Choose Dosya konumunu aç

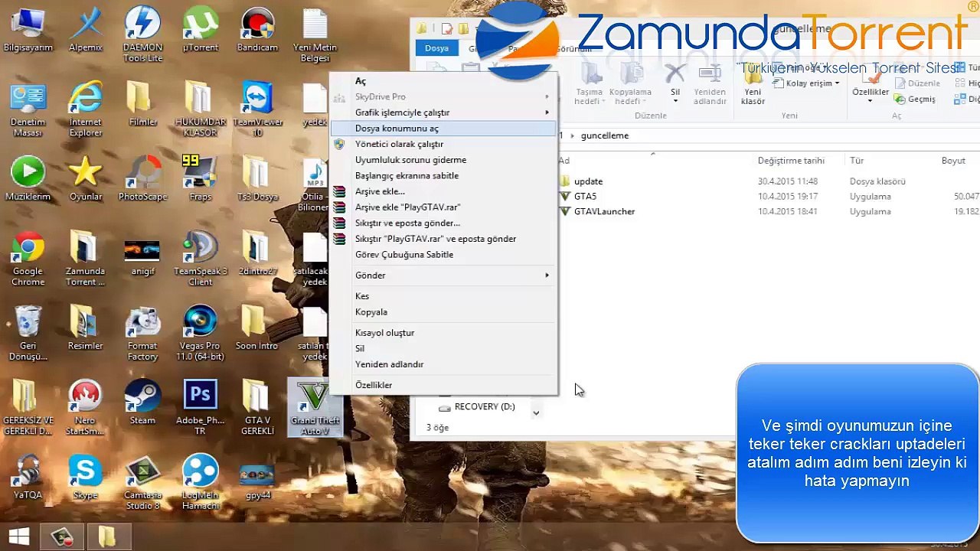[x=443, y=129]
